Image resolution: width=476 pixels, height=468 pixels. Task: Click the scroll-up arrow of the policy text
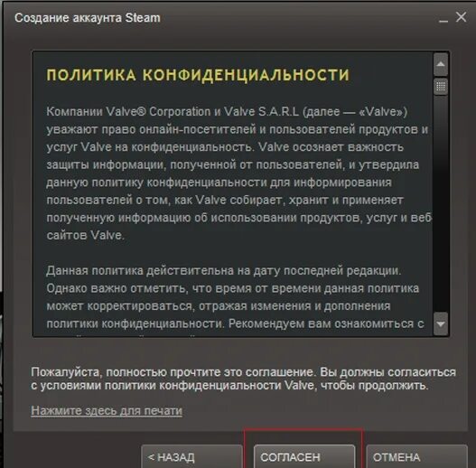[x=441, y=64]
